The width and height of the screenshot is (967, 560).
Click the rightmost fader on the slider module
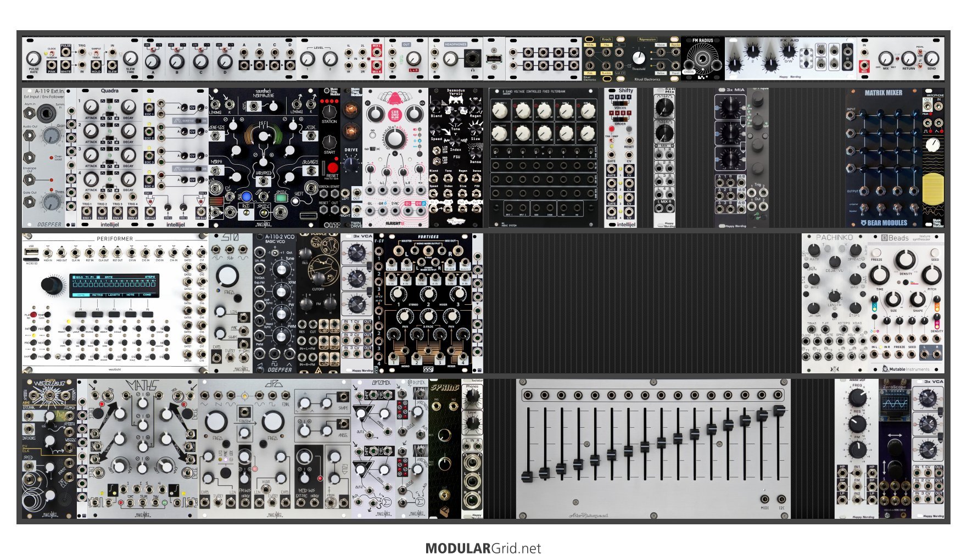click(x=779, y=411)
